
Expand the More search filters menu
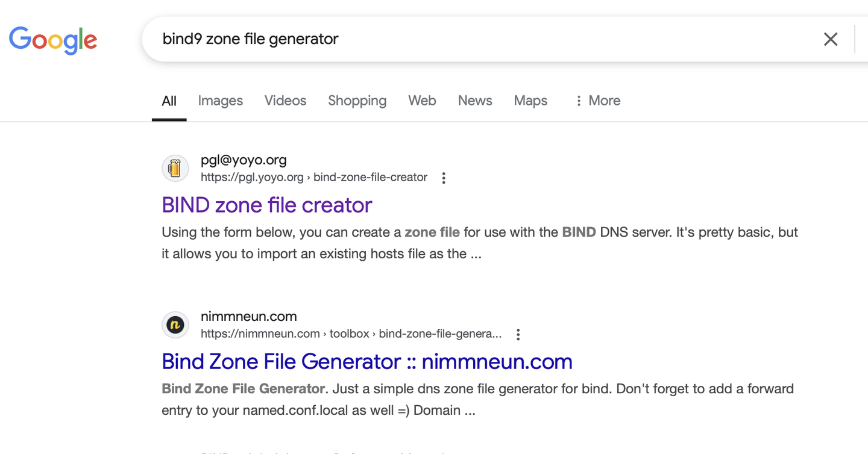coord(597,101)
